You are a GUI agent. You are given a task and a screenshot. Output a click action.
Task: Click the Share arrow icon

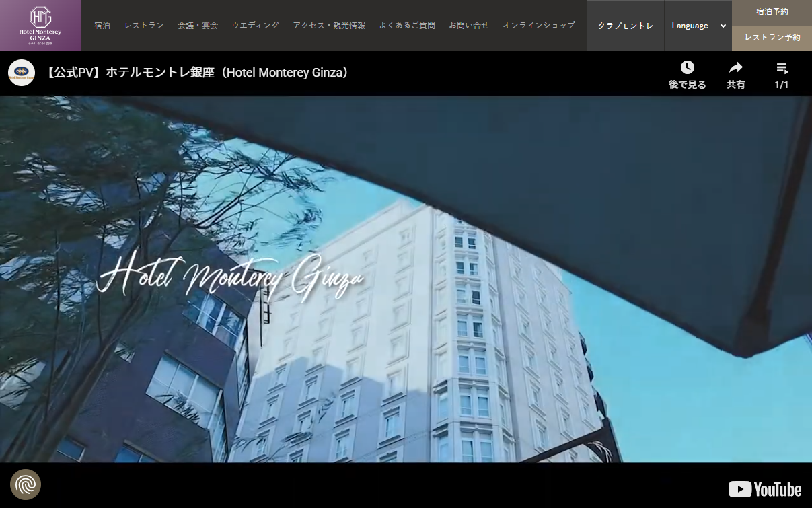click(735, 68)
